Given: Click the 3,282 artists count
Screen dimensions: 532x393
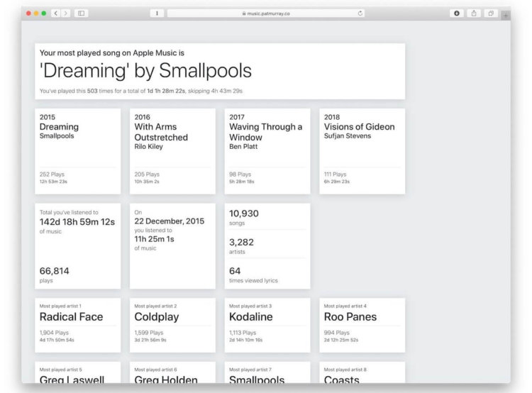Looking at the screenshot, I should [241, 243].
